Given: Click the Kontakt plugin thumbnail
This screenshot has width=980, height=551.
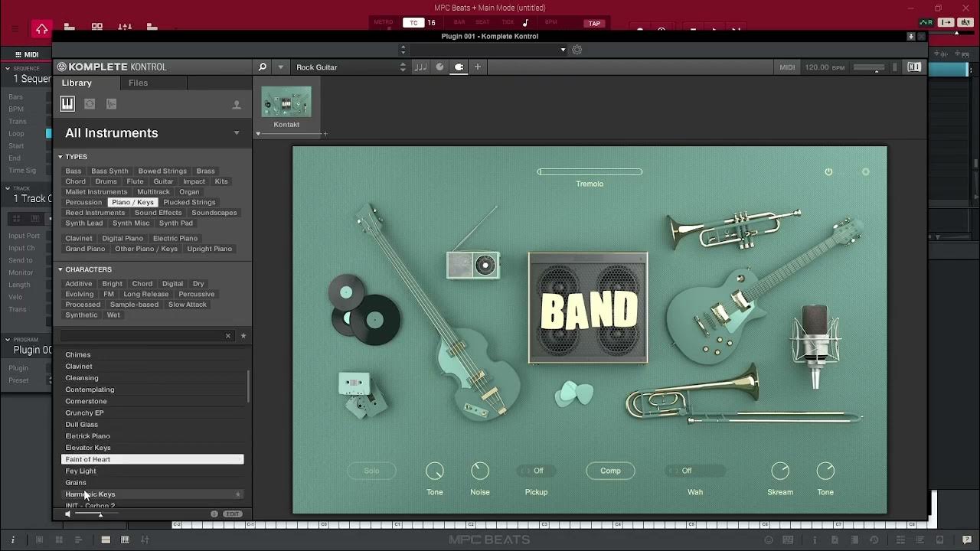Looking at the screenshot, I should 286,103.
